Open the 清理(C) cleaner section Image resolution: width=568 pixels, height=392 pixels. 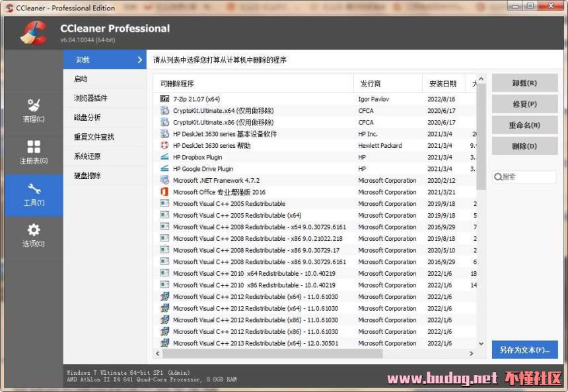tap(34, 110)
